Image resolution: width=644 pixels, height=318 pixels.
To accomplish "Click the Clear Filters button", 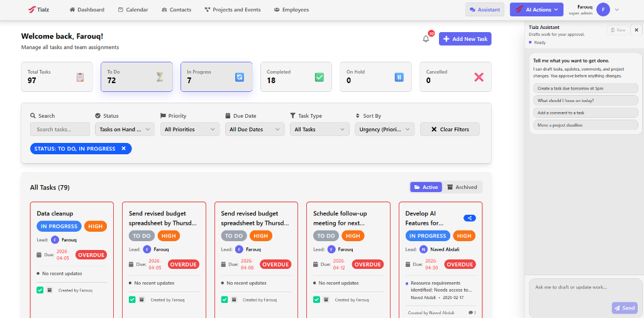I will 450,129.
